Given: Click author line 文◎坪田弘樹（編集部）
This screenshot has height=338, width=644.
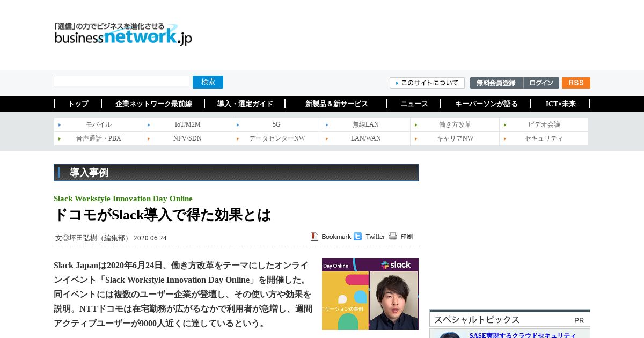Looking at the screenshot, I should point(93,238).
